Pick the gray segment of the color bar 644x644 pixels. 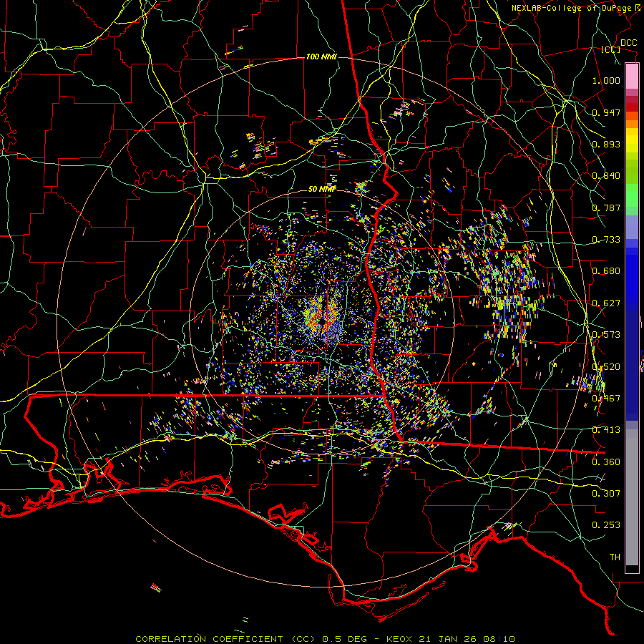tap(632, 497)
